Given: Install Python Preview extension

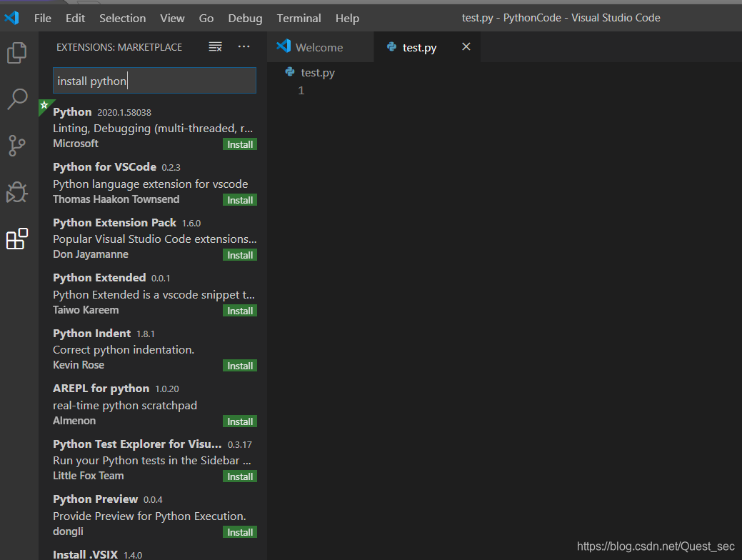Looking at the screenshot, I should 240,532.
